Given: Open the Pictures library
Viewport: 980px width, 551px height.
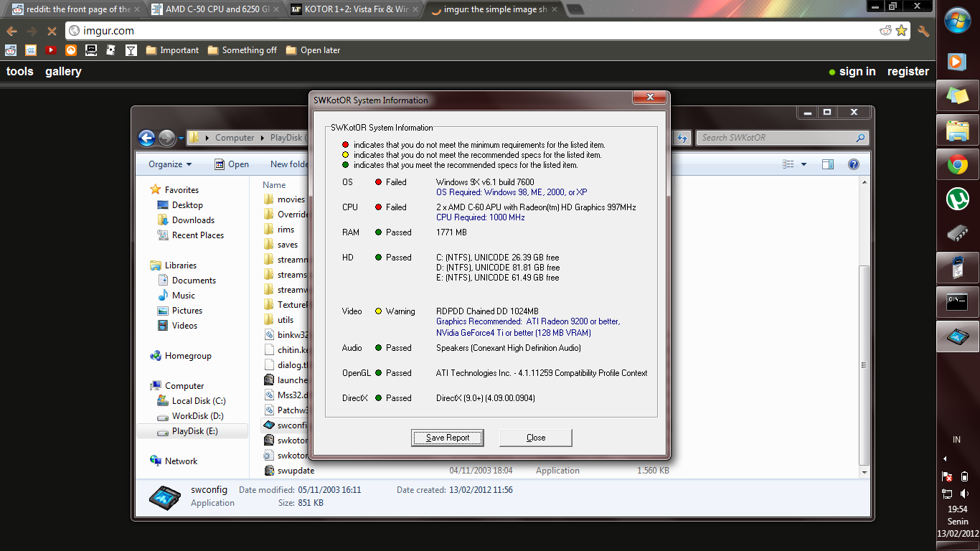Looking at the screenshot, I should click(x=180, y=311).
